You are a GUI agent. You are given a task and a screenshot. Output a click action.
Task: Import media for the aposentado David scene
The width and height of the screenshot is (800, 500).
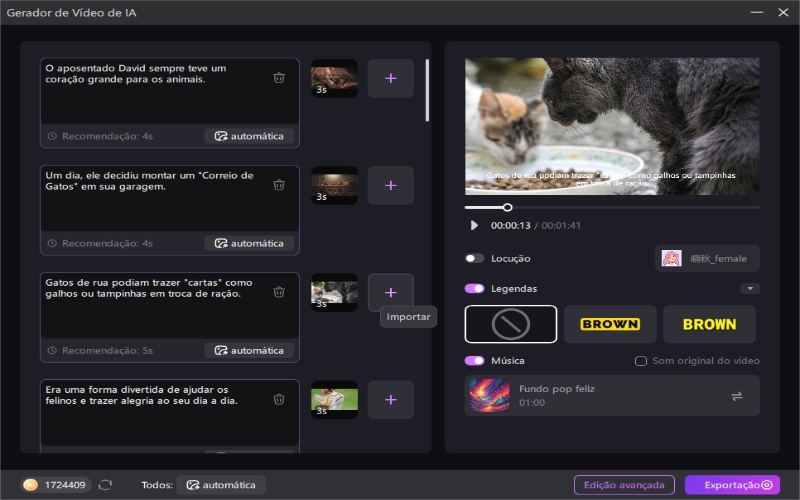pyautogui.click(x=391, y=78)
